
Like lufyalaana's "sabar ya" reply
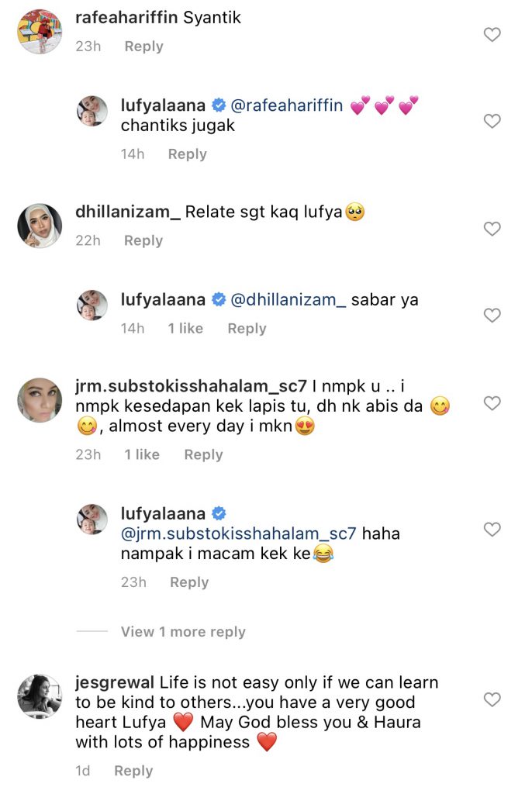pos(492,316)
